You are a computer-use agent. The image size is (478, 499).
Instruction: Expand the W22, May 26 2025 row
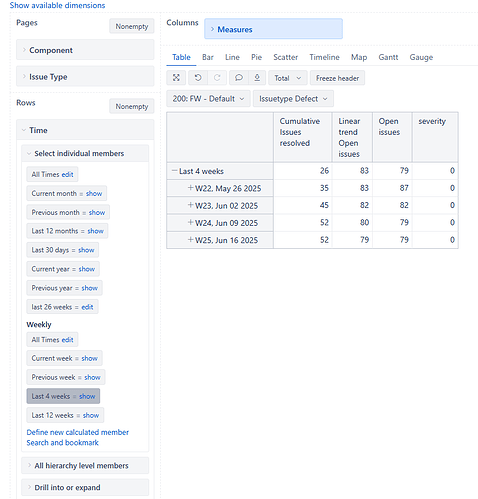click(190, 188)
